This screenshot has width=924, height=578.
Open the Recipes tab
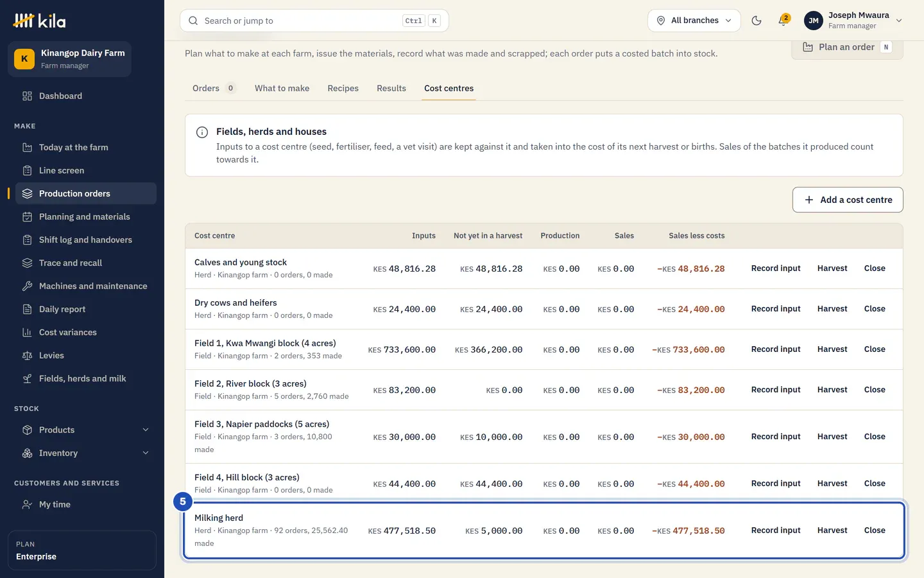[343, 88]
